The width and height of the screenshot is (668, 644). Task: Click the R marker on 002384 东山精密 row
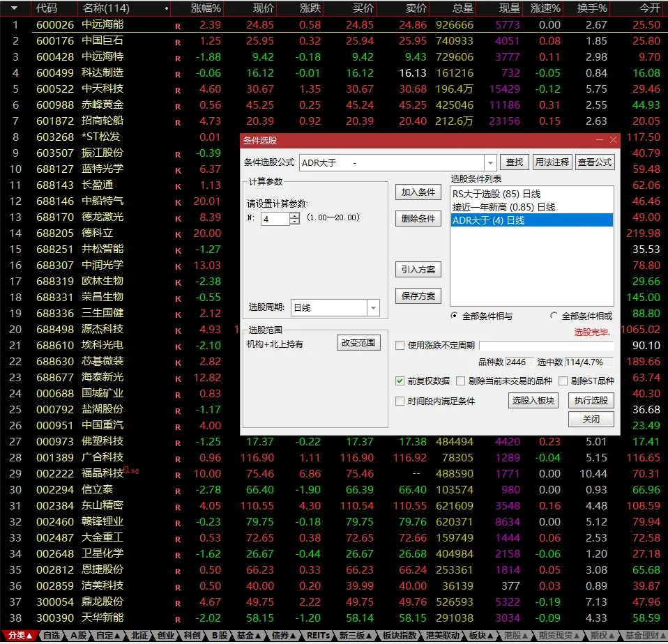178,507
